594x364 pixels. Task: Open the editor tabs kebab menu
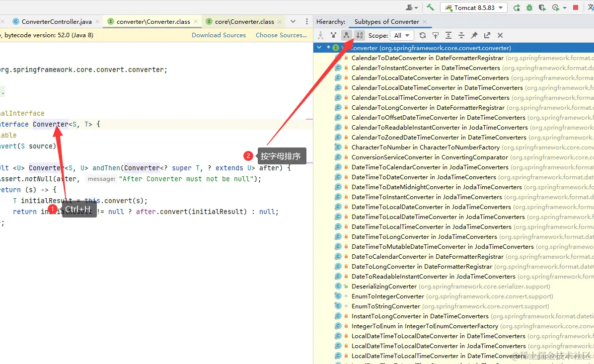click(307, 21)
